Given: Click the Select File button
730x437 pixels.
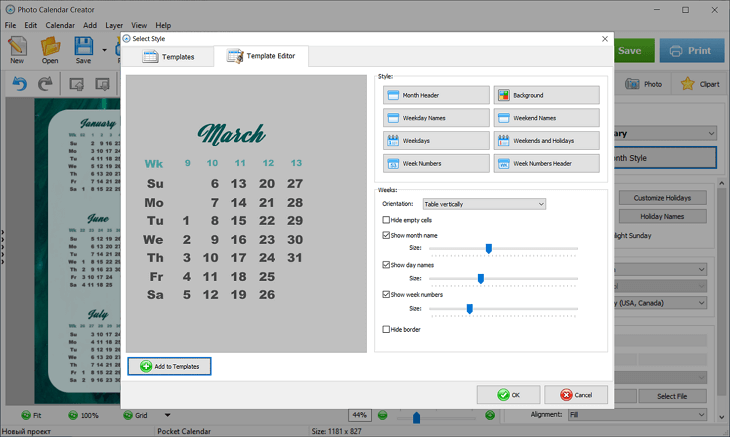Looking at the screenshot, I should point(672,396).
